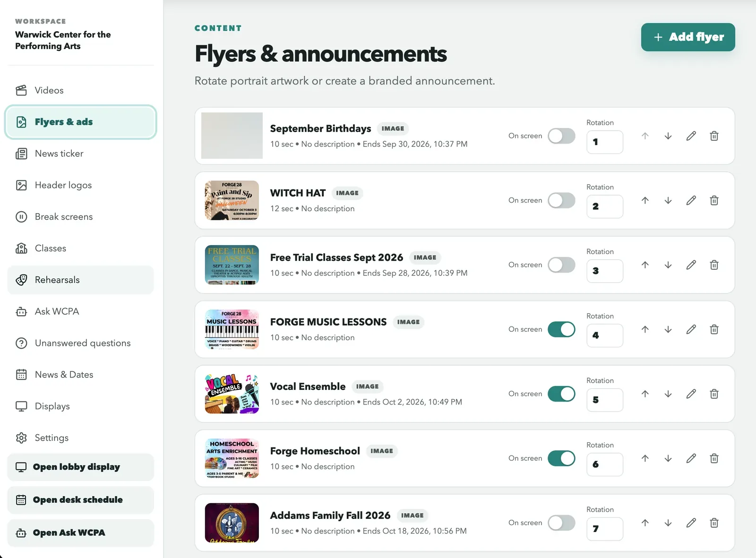Go to Displays settings page
This screenshot has width=756, height=558.
(x=80, y=406)
